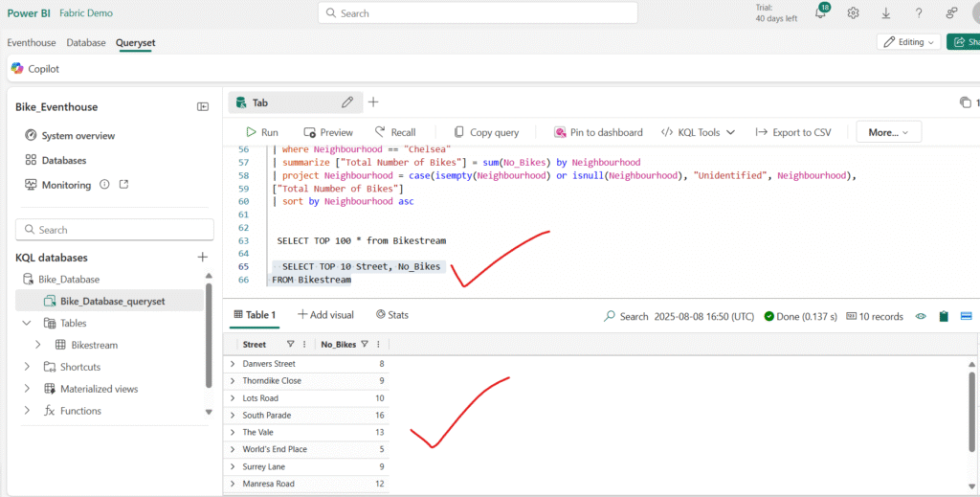This screenshot has width=980, height=497.
Task: Click the World's End Place cell
Action: (x=275, y=449)
